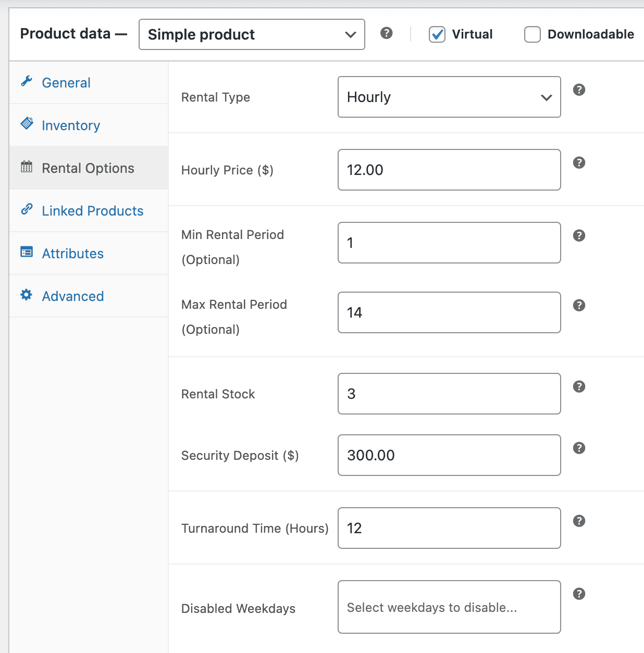
Task: Show help tip for Disabled Weekdays
Action: pos(579,594)
